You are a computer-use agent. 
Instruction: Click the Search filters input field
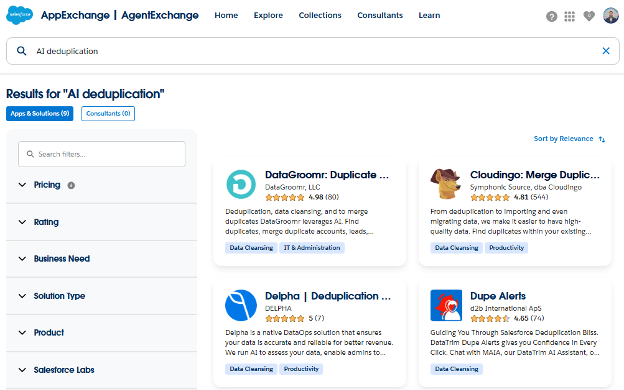click(102, 154)
